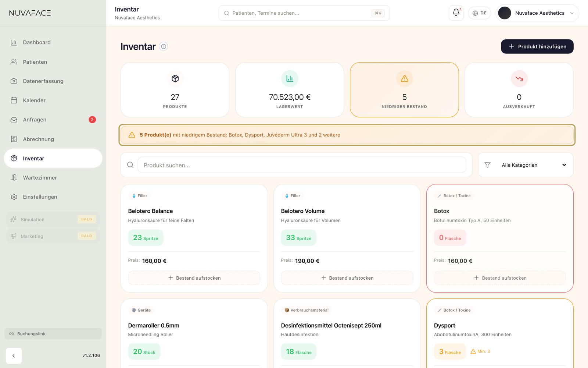Click Simulation sidebar item
The image size is (588, 368).
tap(53, 219)
